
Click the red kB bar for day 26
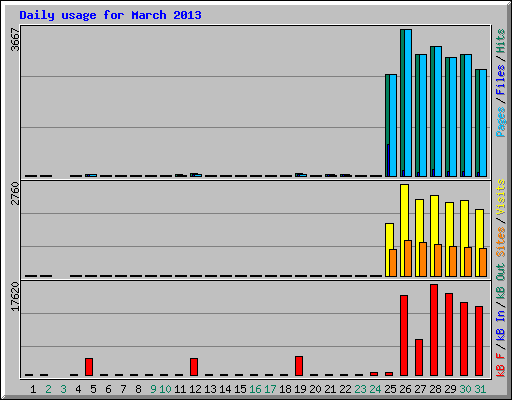click(404, 335)
